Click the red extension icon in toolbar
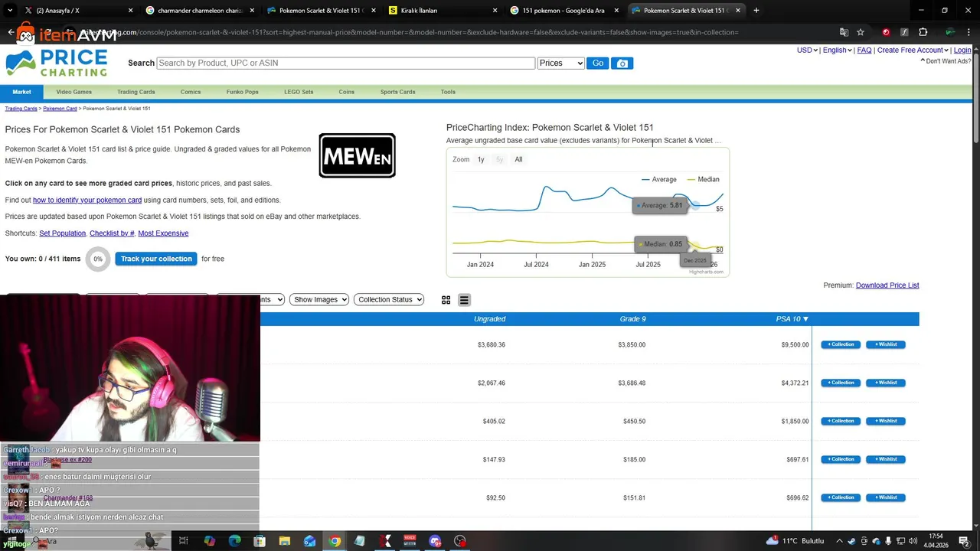The width and height of the screenshot is (980, 551). point(886,32)
